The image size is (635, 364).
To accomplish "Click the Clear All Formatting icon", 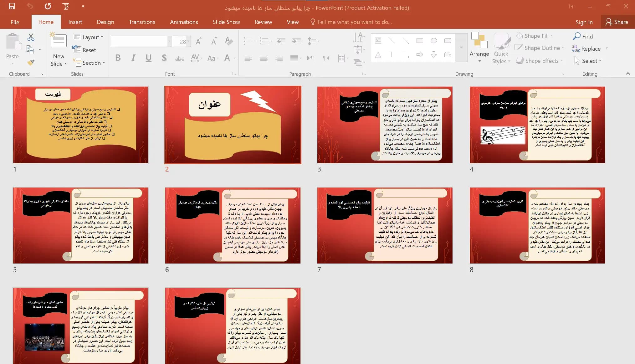I will 229,41.
